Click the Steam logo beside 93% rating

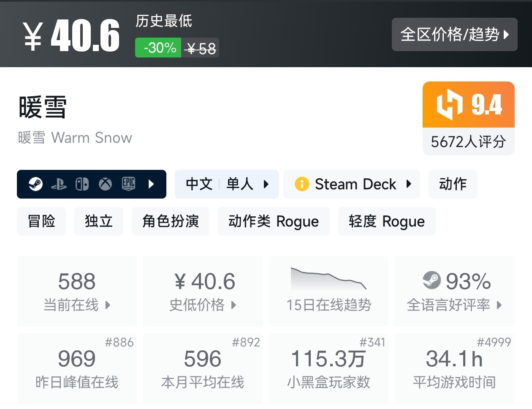432,280
